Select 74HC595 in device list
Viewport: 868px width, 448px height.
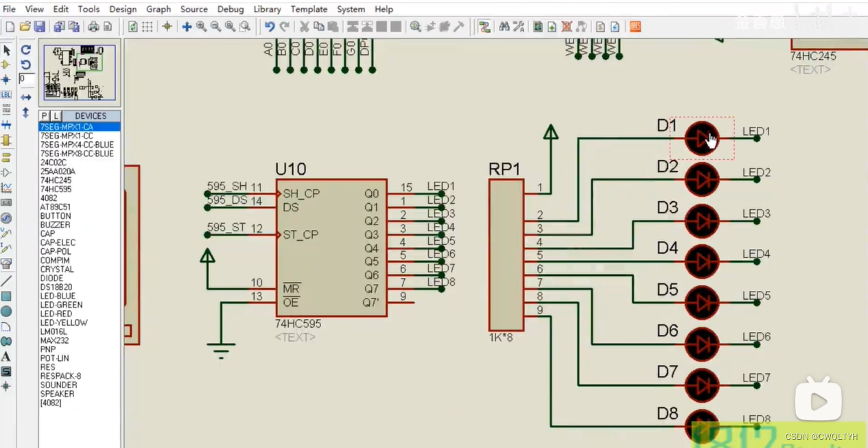[x=56, y=189]
